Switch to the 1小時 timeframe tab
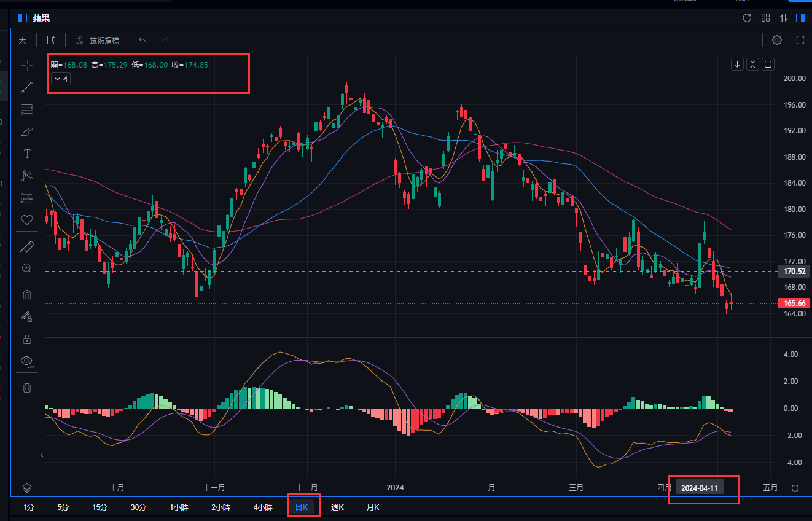 click(x=179, y=507)
